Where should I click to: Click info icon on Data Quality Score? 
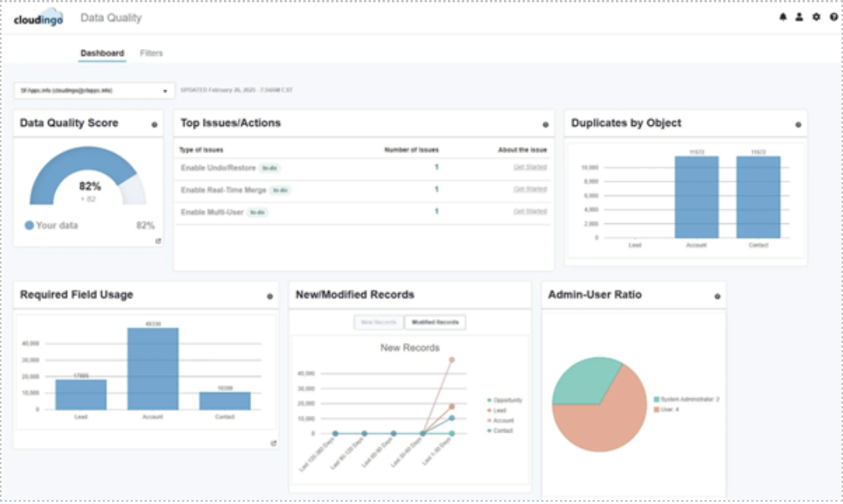pyautogui.click(x=154, y=124)
